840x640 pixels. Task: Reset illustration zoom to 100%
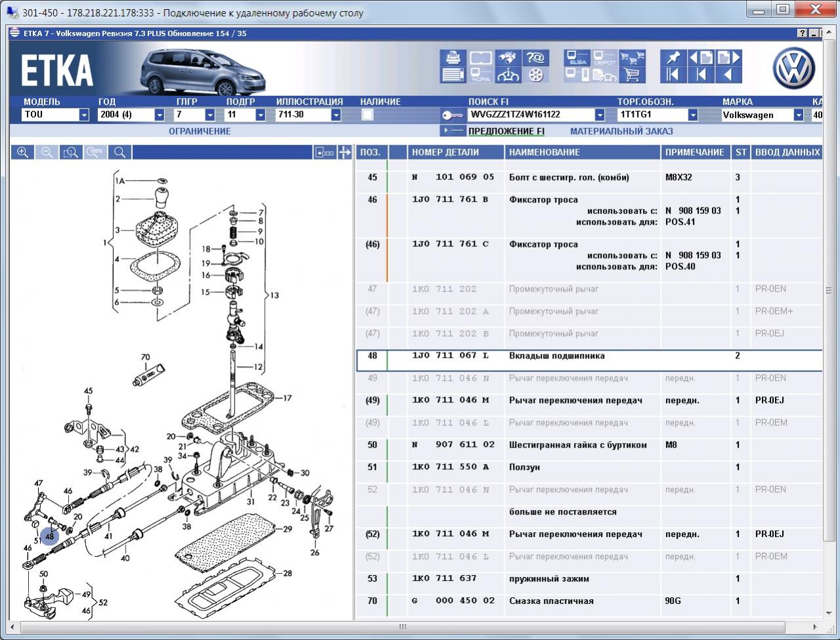point(95,152)
